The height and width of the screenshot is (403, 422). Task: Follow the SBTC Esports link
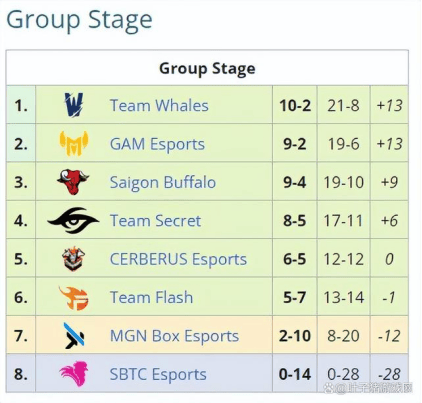pyautogui.click(x=158, y=375)
